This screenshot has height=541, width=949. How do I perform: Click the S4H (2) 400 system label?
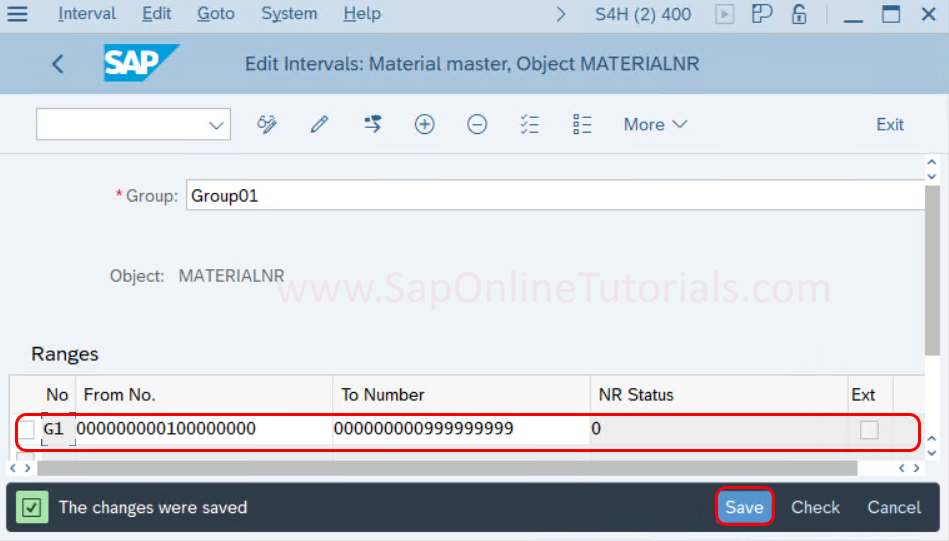coord(643,14)
